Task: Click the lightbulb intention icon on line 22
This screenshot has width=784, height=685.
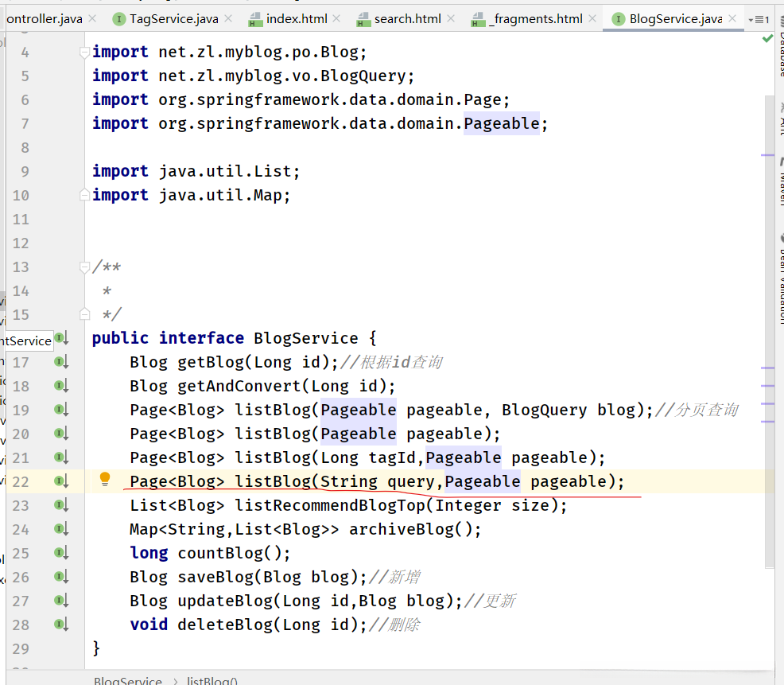Action: (105, 479)
